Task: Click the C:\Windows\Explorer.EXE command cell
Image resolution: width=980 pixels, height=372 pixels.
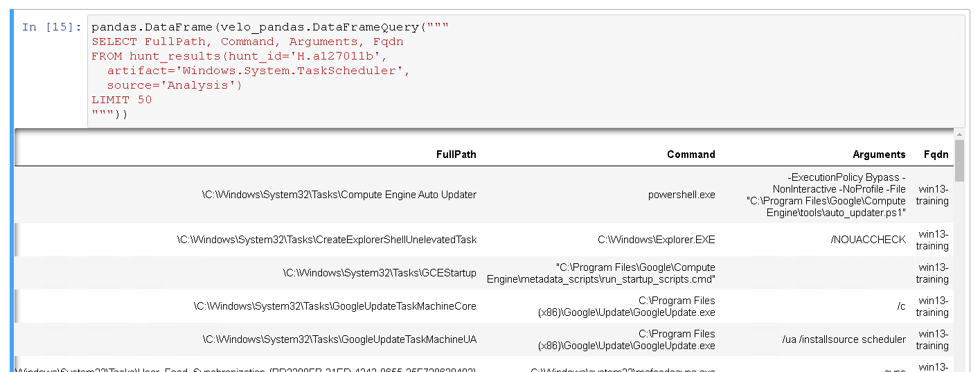Action: point(656,240)
